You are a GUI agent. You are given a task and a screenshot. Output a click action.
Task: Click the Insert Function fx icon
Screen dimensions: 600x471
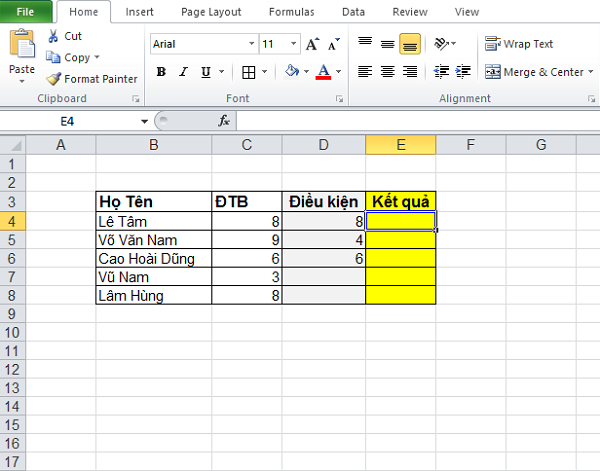point(225,120)
